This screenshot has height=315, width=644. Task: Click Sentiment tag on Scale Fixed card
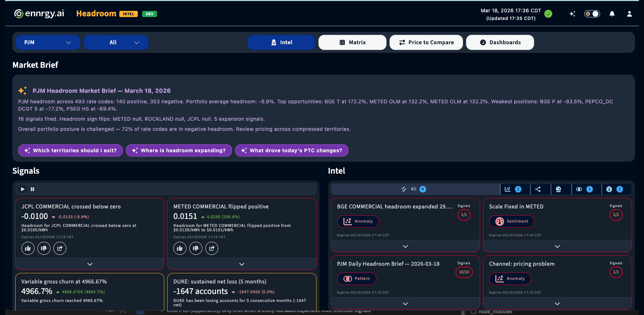click(x=512, y=221)
